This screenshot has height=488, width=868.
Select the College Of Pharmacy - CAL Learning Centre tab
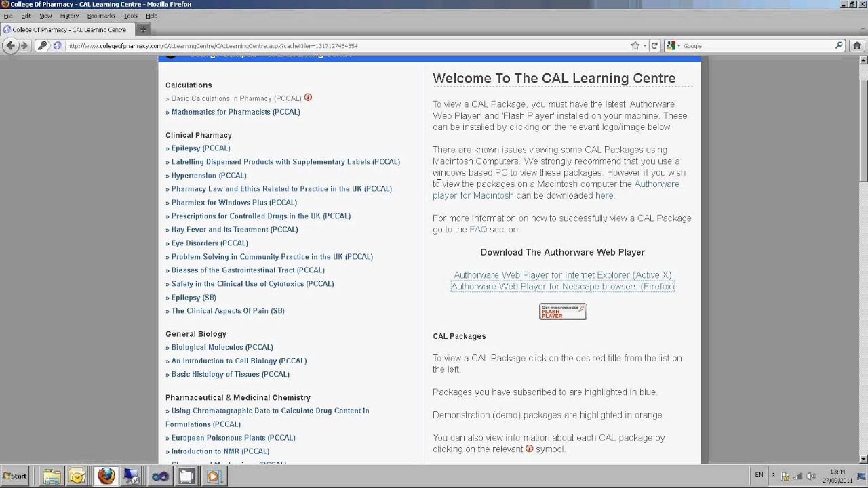click(x=66, y=30)
